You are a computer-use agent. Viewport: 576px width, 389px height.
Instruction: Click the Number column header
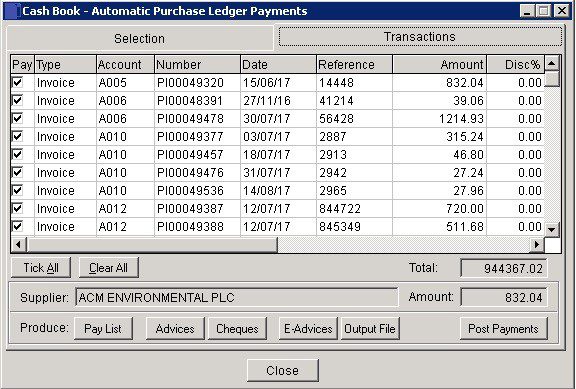(x=197, y=64)
